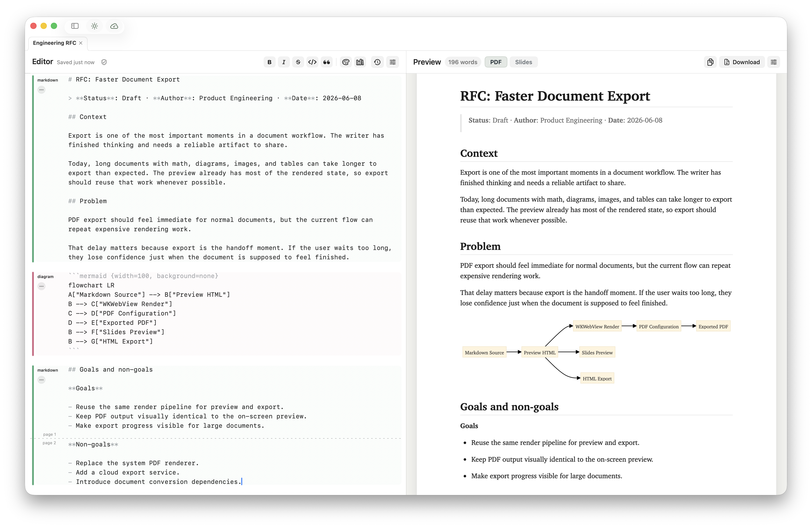This screenshot has width=812, height=528.
Task: Click the '**Non-goals**' line in editor
Action: point(93,444)
